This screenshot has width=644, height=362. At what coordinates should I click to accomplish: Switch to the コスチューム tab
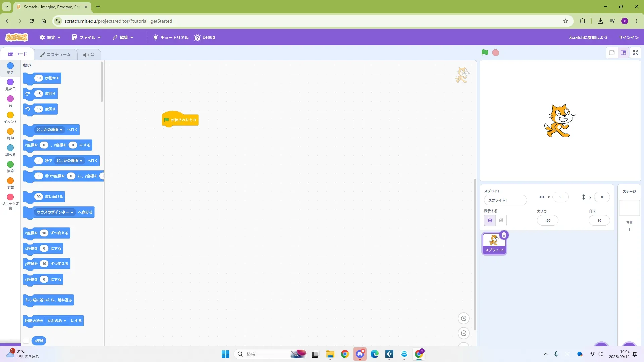[x=55, y=54]
